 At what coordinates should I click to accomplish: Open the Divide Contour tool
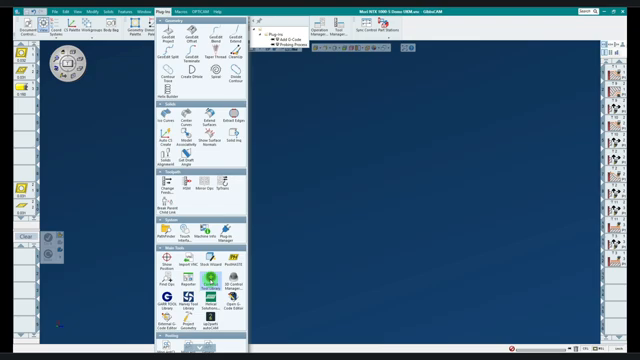pos(236,73)
